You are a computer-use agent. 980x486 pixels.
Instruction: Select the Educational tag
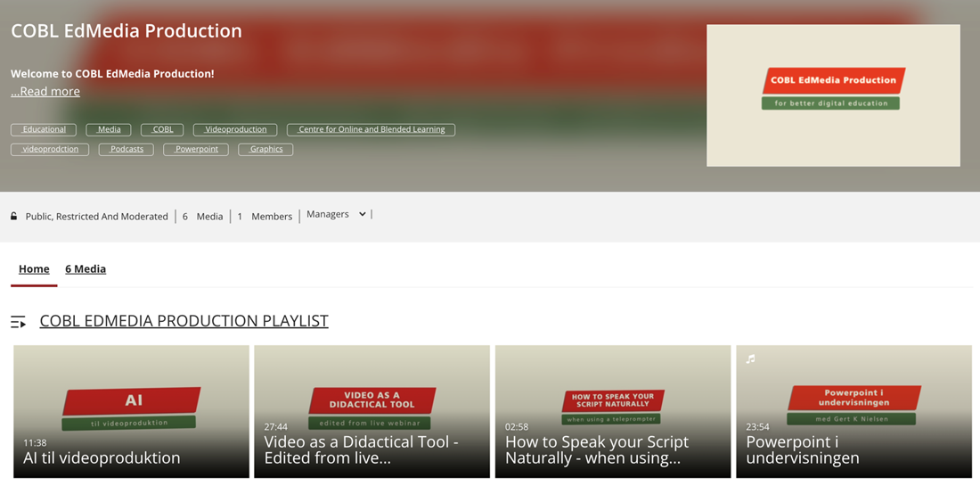pyautogui.click(x=44, y=129)
